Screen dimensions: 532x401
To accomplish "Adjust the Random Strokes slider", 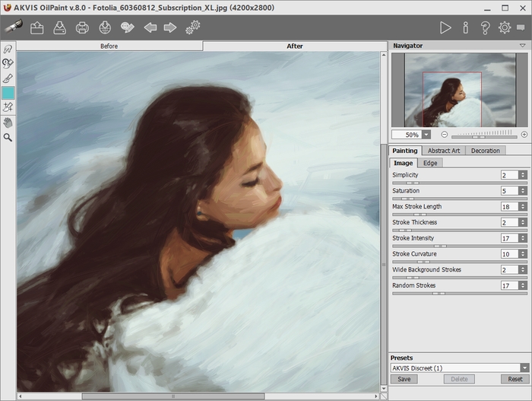I will coord(460,293).
